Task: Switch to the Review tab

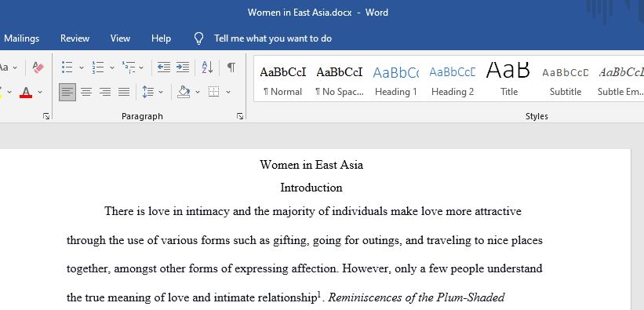Action: [x=75, y=38]
